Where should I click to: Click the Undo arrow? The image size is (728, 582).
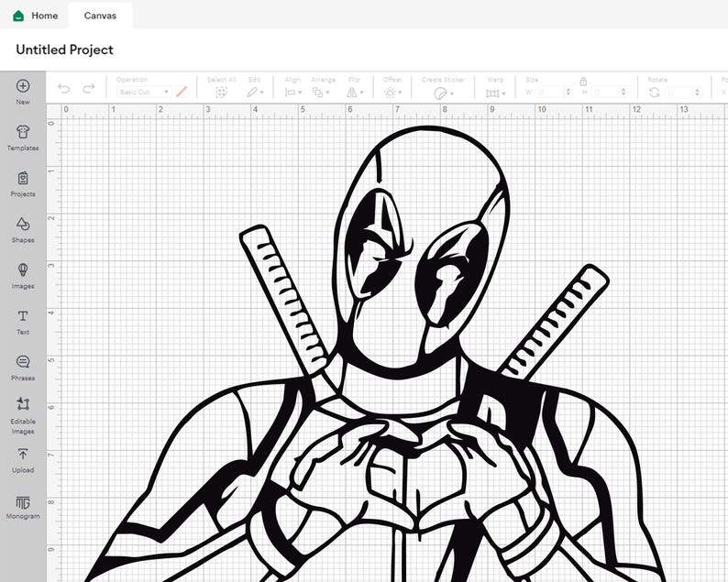tap(64, 88)
